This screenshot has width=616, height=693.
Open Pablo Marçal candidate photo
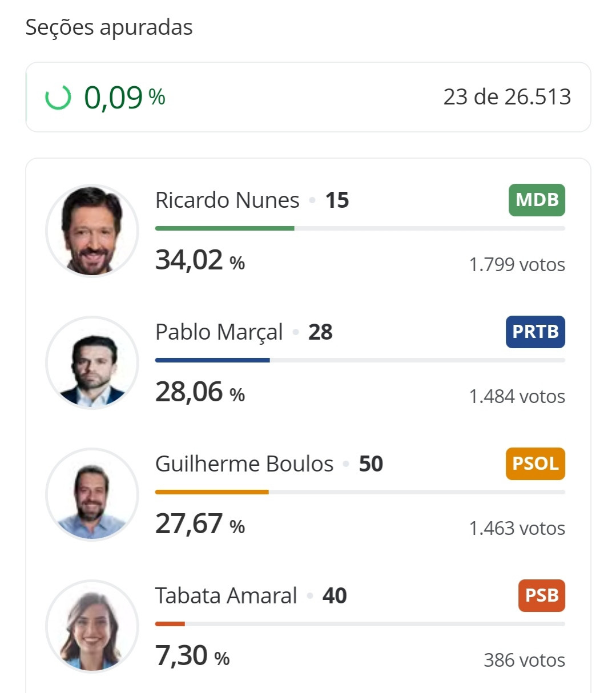[92, 362]
